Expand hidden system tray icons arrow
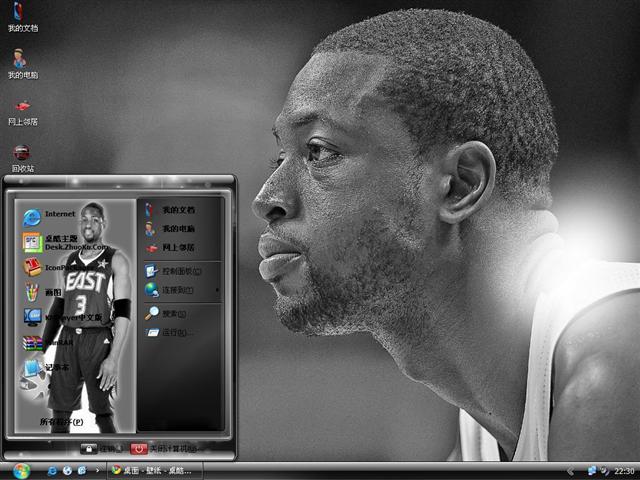 click(x=571, y=471)
